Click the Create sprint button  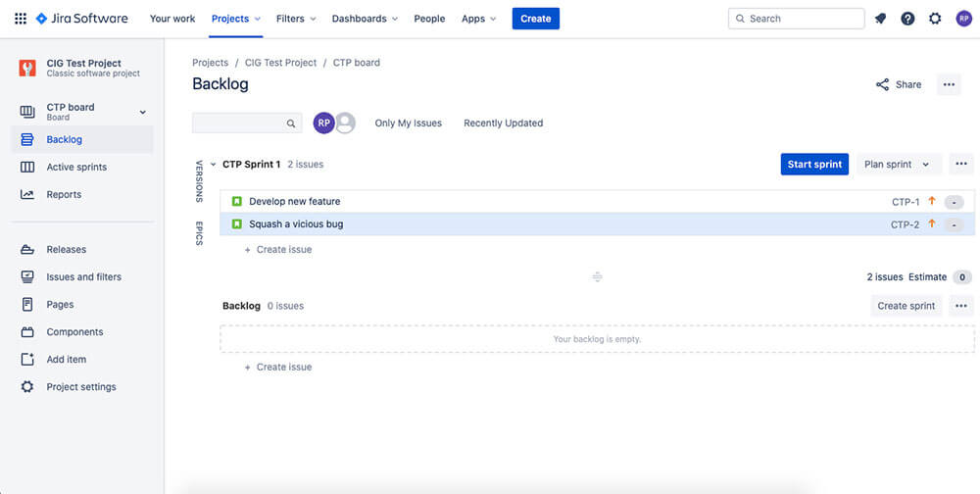coord(906,306)
